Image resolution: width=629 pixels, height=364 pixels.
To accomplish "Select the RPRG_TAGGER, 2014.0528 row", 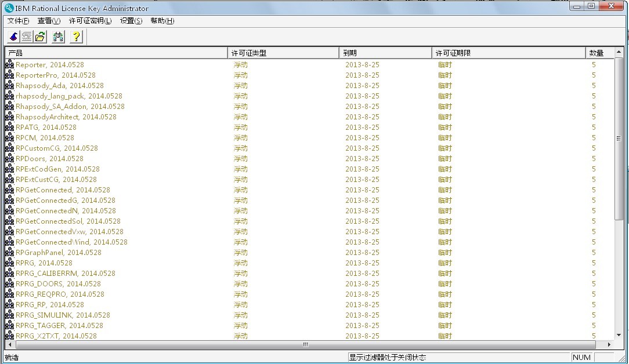I will tap(309, 325).
